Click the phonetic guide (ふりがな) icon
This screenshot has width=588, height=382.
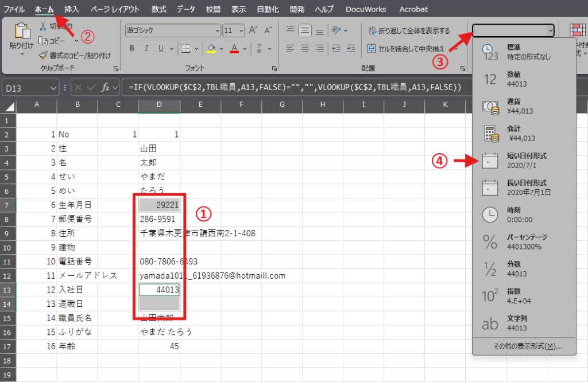click(259, 48)
